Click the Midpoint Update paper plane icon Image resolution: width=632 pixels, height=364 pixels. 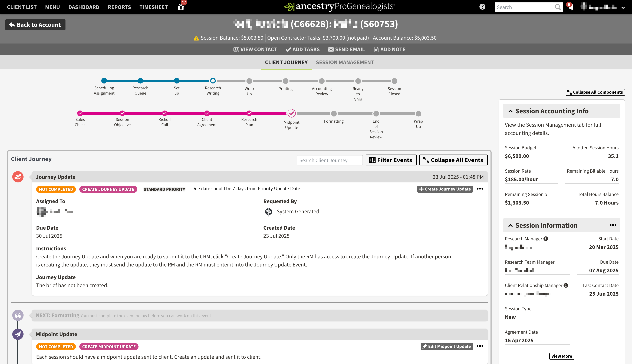click(18, 334)
